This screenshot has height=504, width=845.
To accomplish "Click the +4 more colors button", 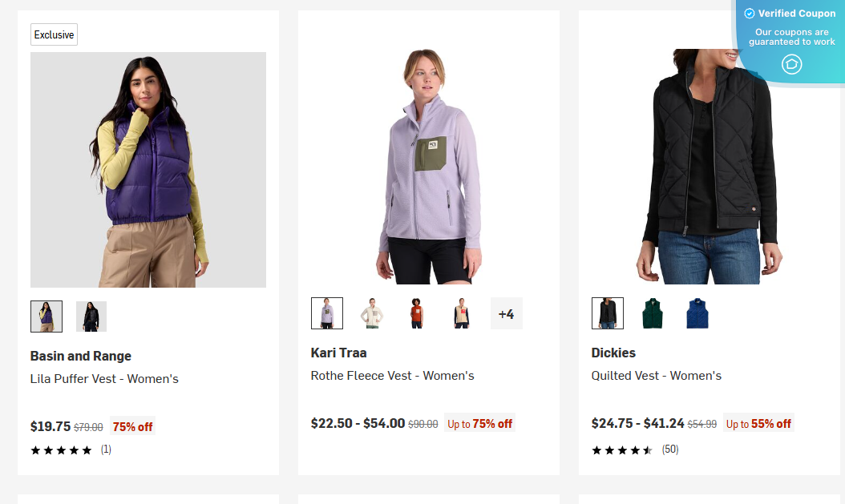I will (x=506, y=313).
